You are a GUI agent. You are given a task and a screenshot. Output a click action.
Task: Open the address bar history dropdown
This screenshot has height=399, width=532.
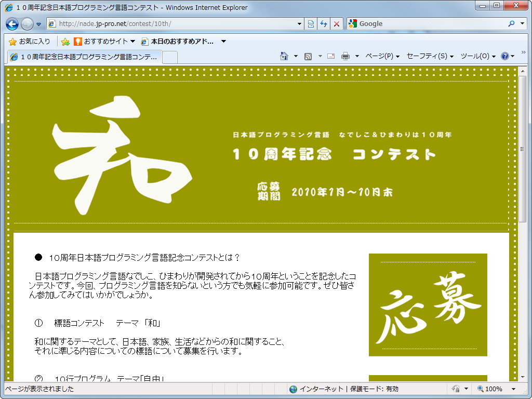click(x=298, y=24)
